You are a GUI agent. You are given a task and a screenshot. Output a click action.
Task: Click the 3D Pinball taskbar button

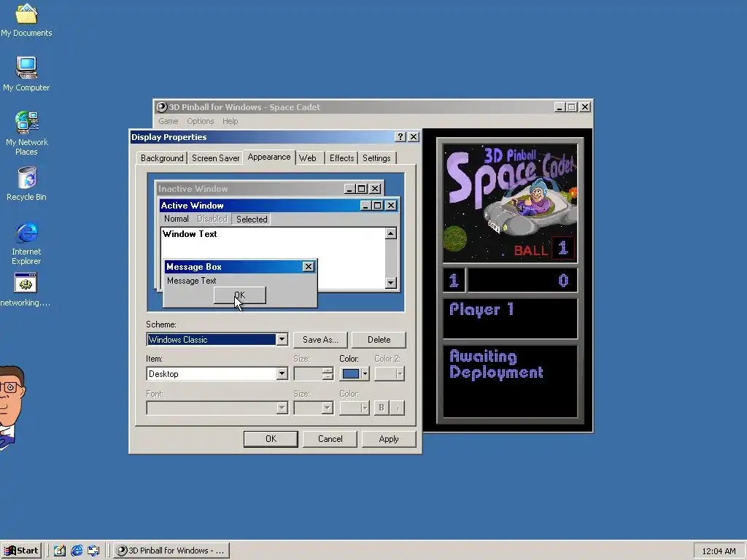[171, 551]
